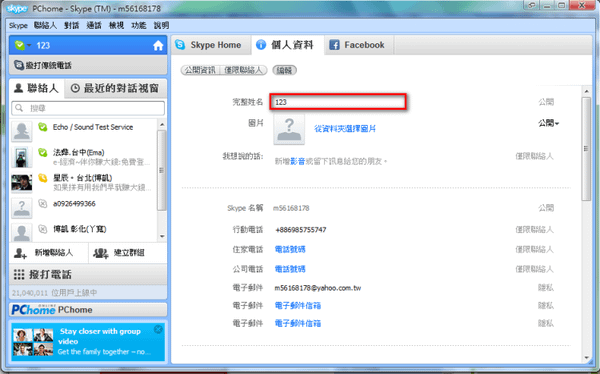The width and height of the screenshot is (600, 374).
Task: Select contact a0926499366
Action: click(x=83, y=208)
